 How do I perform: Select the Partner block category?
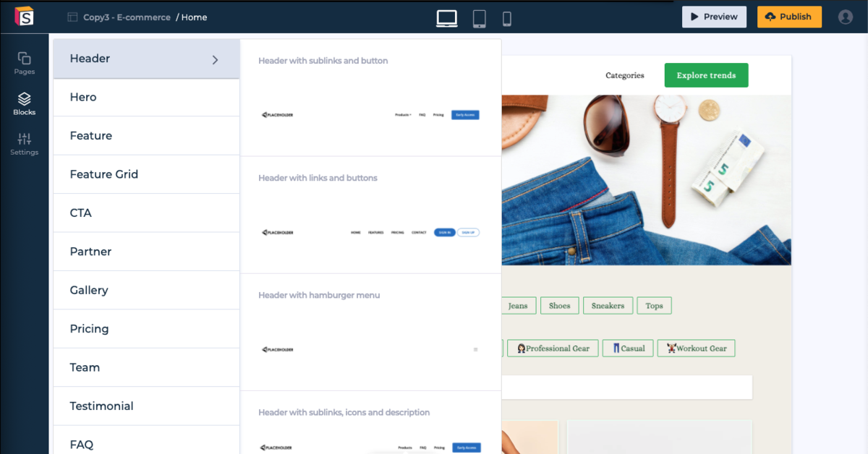(x=146, y=252)
